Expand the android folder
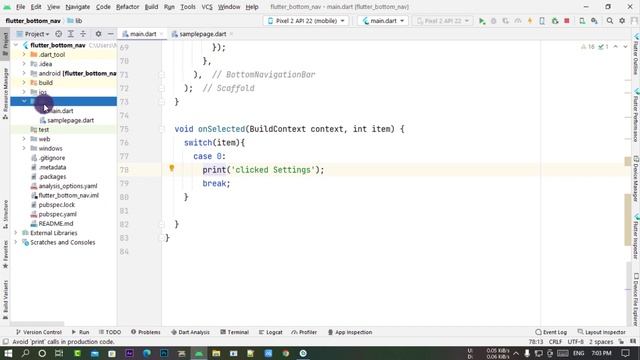This screenshot has height=360, width=640. 24,73
